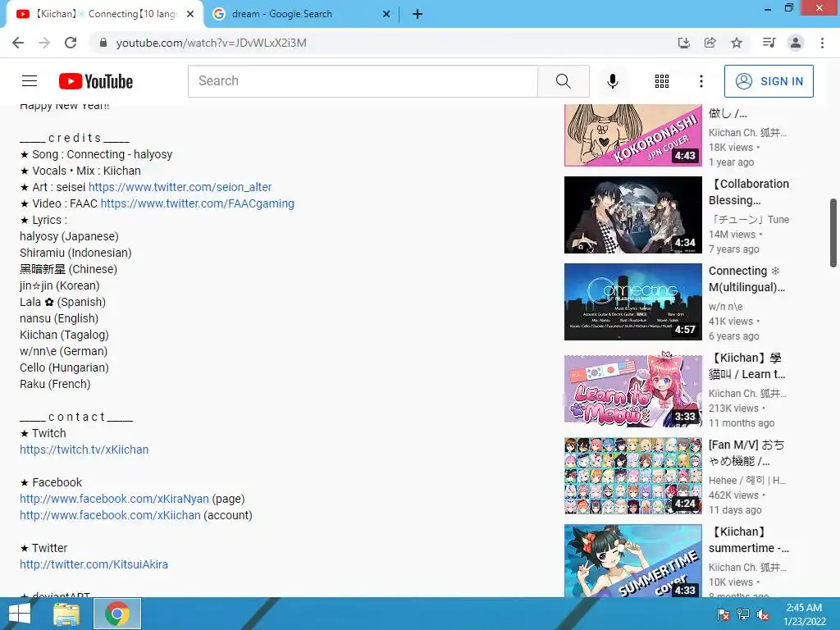This screenshot has height=630, width=840.
Task: Click the Fan M/V video title
Action: pyautogui.click(x=746, y=453)
